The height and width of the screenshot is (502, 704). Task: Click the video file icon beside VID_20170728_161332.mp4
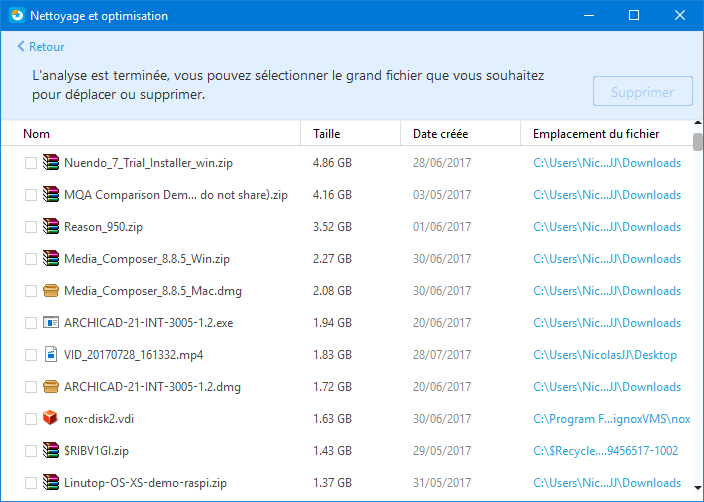pos(51,354)
